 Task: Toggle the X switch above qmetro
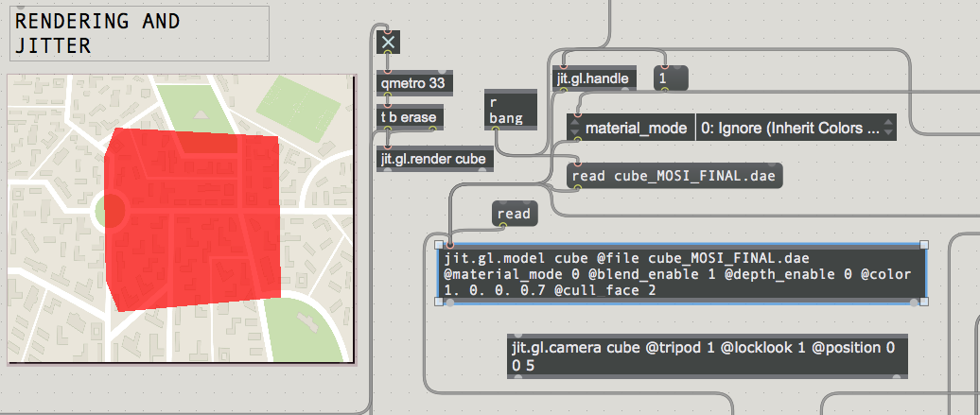(388, 43)
